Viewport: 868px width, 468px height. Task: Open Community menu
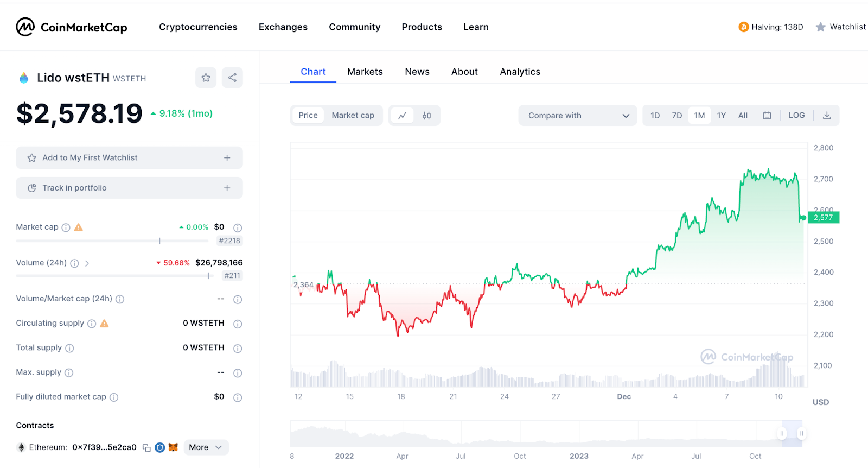click(355, 27)
